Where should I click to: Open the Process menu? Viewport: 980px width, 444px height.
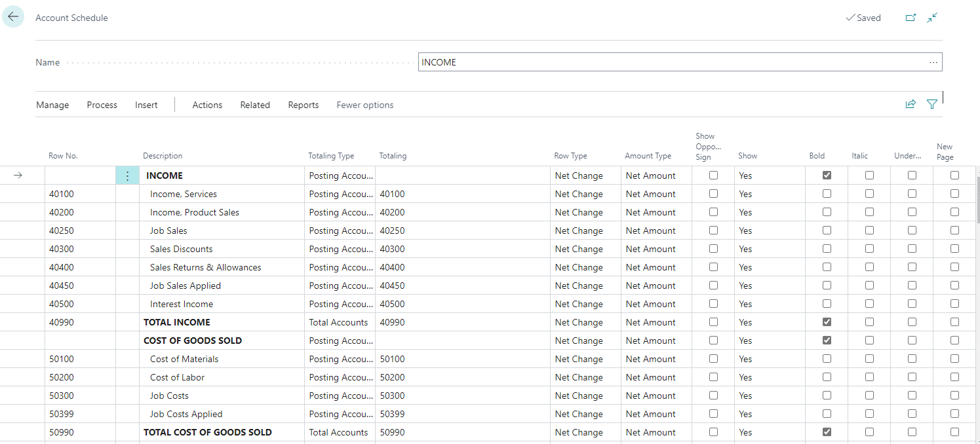[x=102, y=105]
